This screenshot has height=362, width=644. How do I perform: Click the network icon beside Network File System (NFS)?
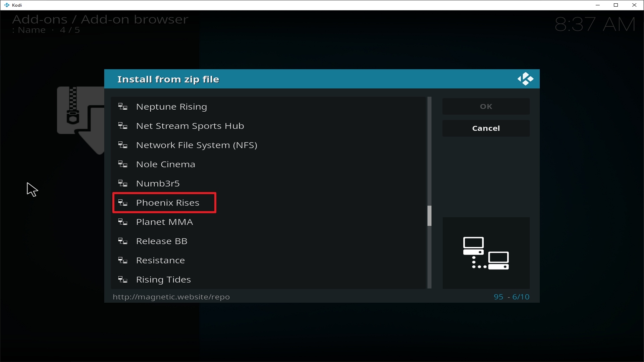pyautogui.click(x=123, y=145)
